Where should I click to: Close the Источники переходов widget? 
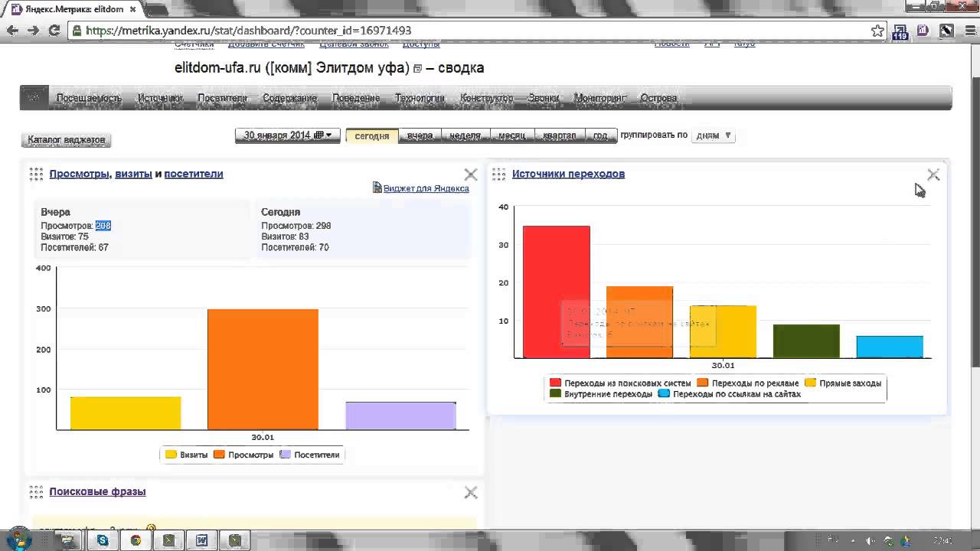point(933,174)
